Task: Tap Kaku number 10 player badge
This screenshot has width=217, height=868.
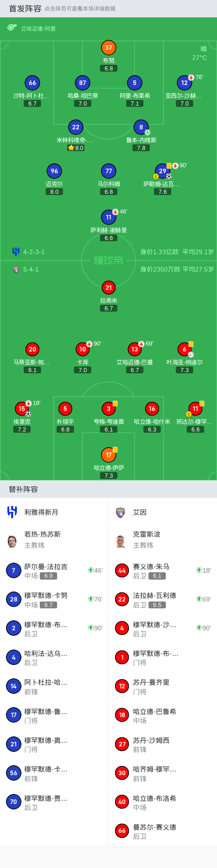Action: pos(83,349)
